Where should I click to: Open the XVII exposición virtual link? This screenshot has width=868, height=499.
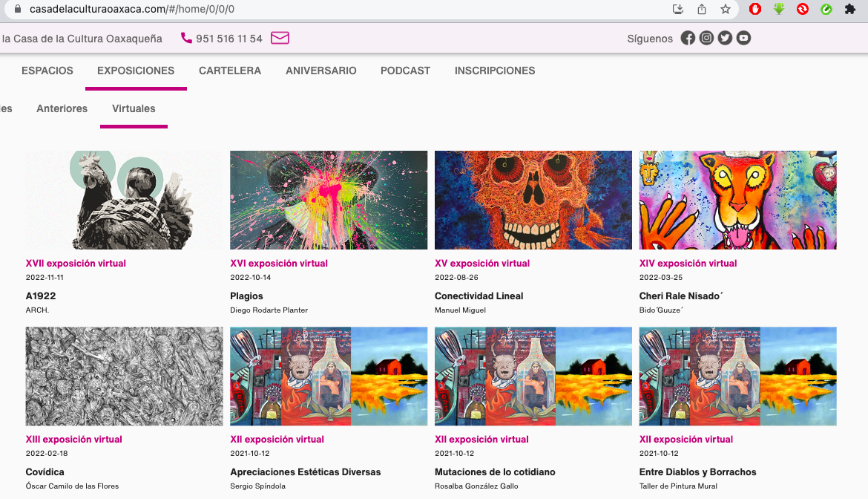76,264
